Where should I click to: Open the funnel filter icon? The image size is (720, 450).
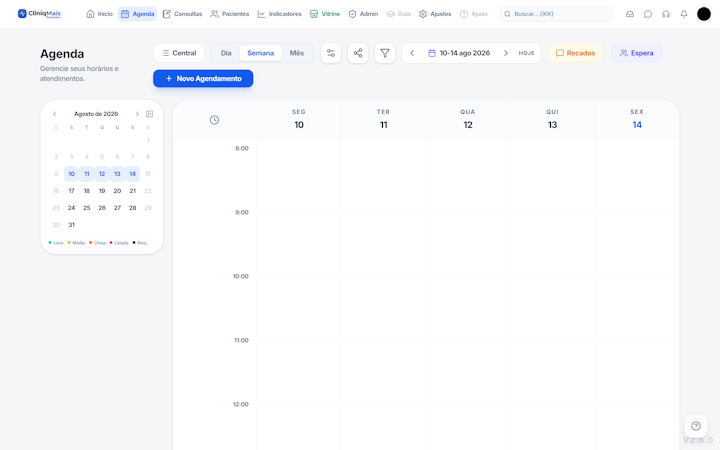point(385,53)
